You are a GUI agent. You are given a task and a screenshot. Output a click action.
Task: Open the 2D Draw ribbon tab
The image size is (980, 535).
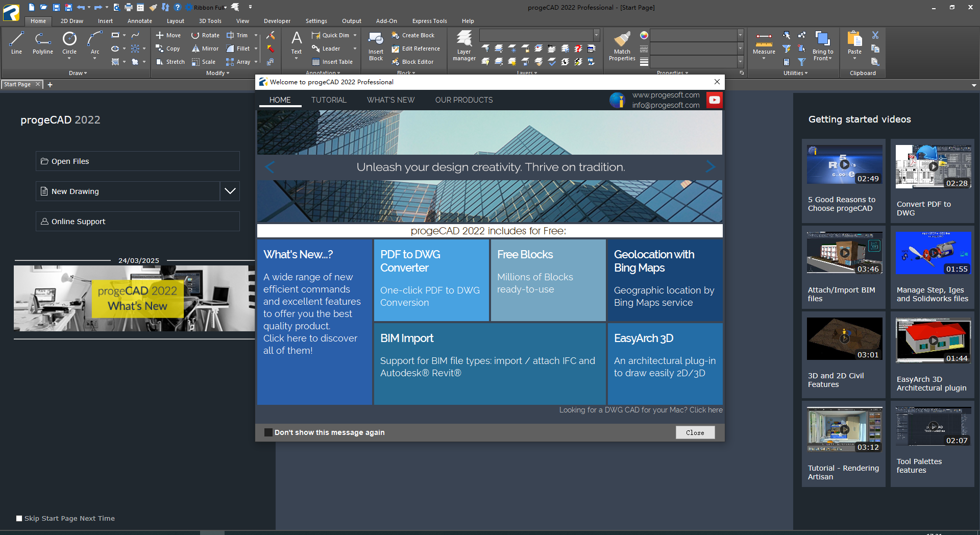click(x=71, y=21)
